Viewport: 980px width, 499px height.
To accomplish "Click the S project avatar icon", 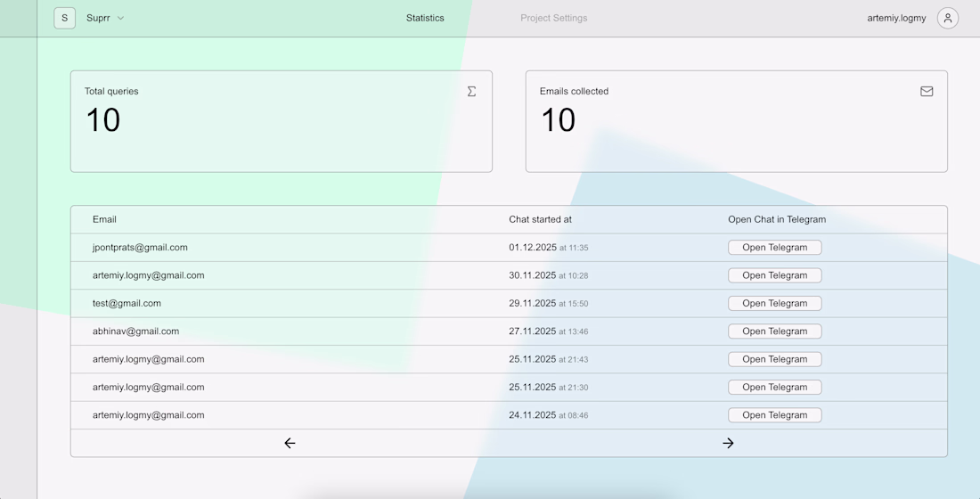I will [64, 18].
